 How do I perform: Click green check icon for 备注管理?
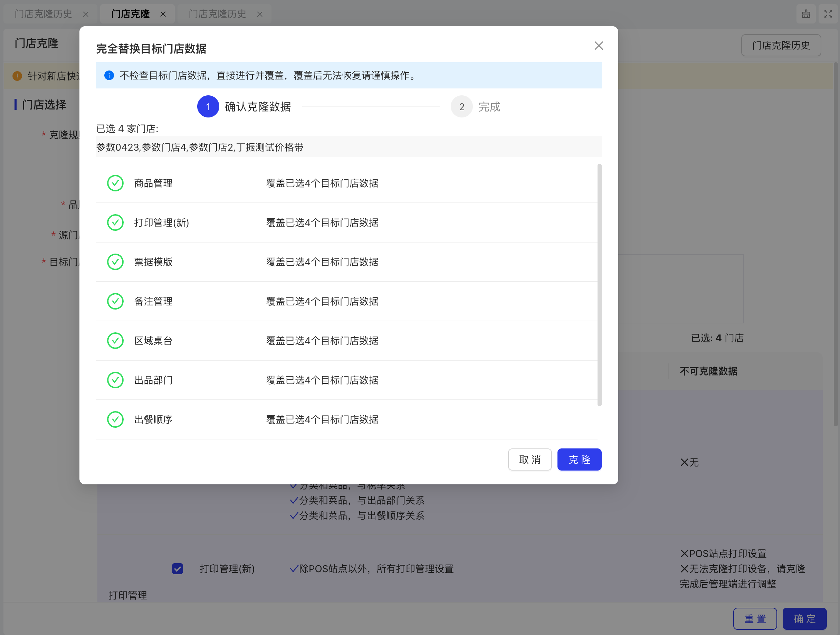(x=115, y=301)
